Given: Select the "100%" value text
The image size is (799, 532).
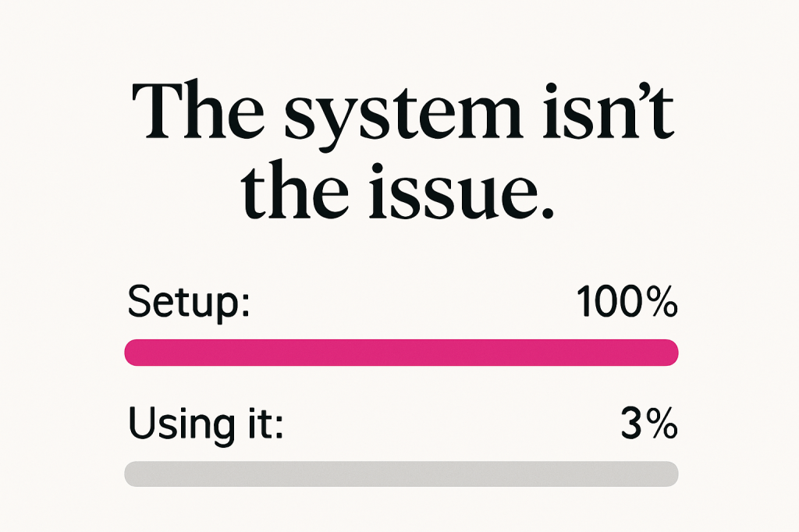Looking at the screenshot, I should coord(627,303).
